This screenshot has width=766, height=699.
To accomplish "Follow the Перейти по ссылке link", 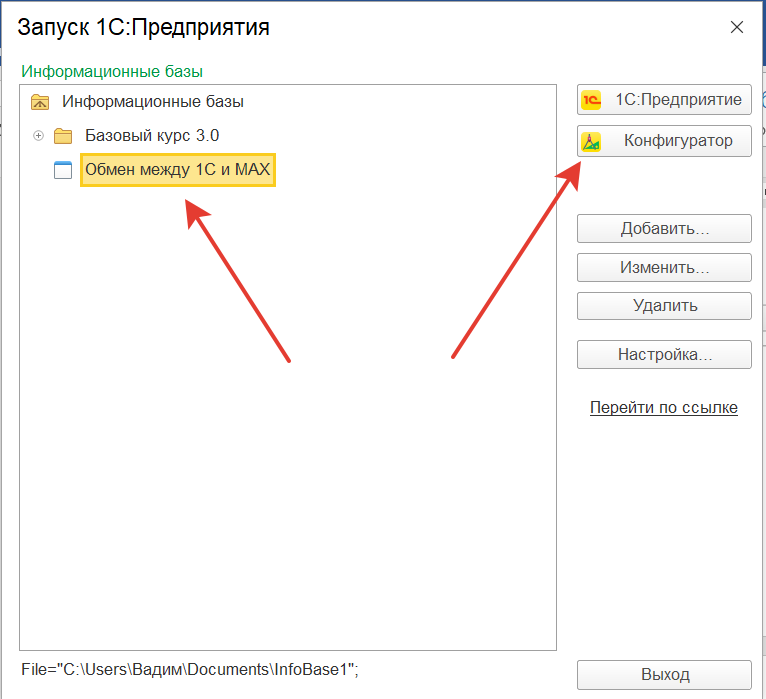I will click(663, 407).
